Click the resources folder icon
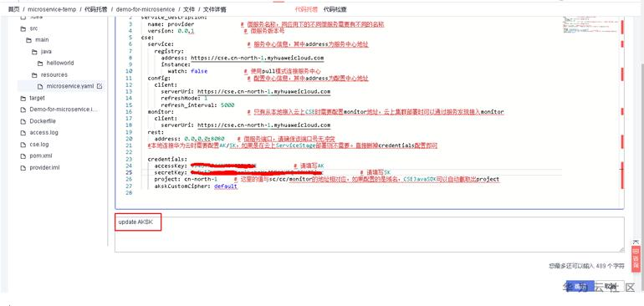 tap(34, 74)
